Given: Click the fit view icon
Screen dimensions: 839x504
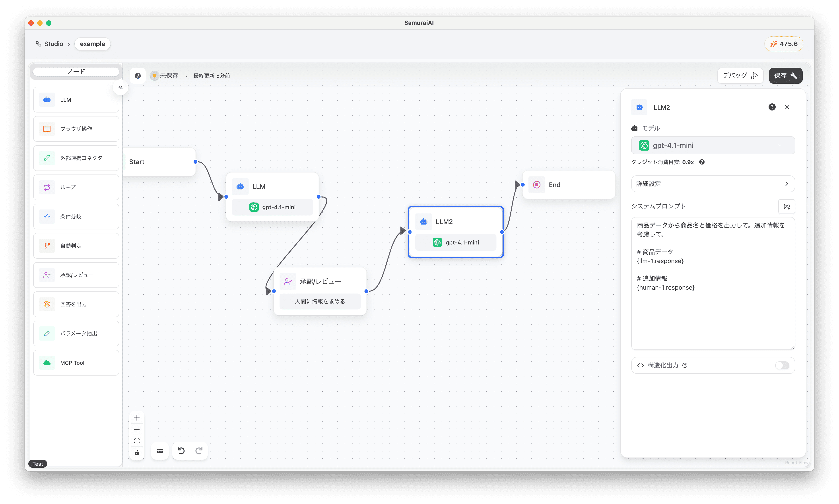Looking at the screenshot, I should pos(137,441).
